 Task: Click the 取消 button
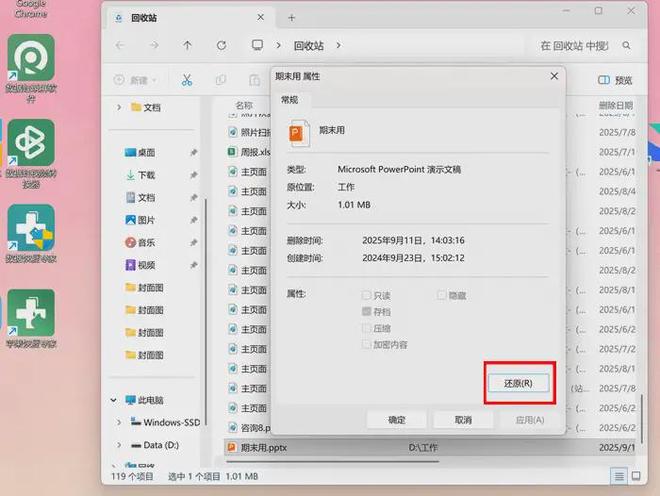463,420
